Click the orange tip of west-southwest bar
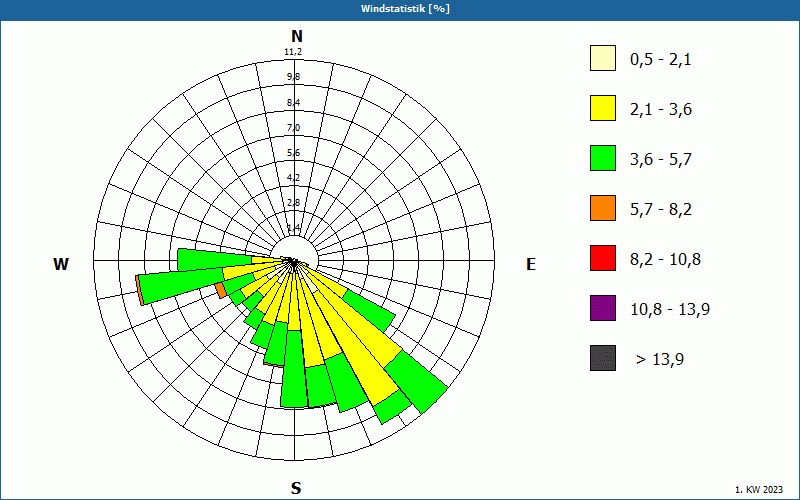This screenshot has height=500, width=800. pos(139,291)
